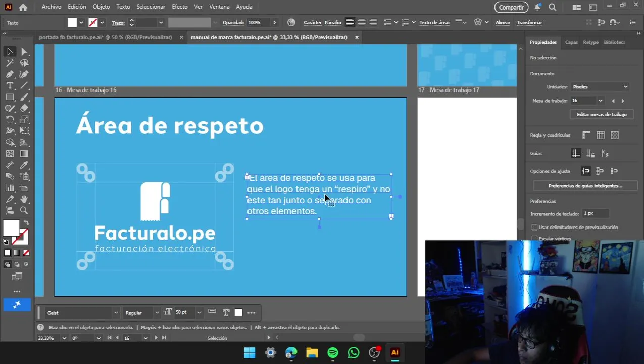
Task: Activate the Scale tool
Action: tap(24, 120)
